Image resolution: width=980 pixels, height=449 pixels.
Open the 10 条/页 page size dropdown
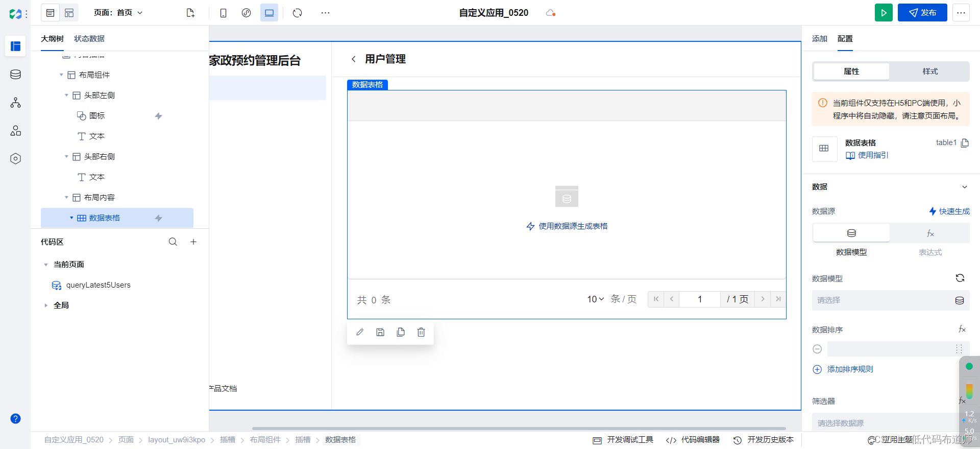tap(596, 299)
